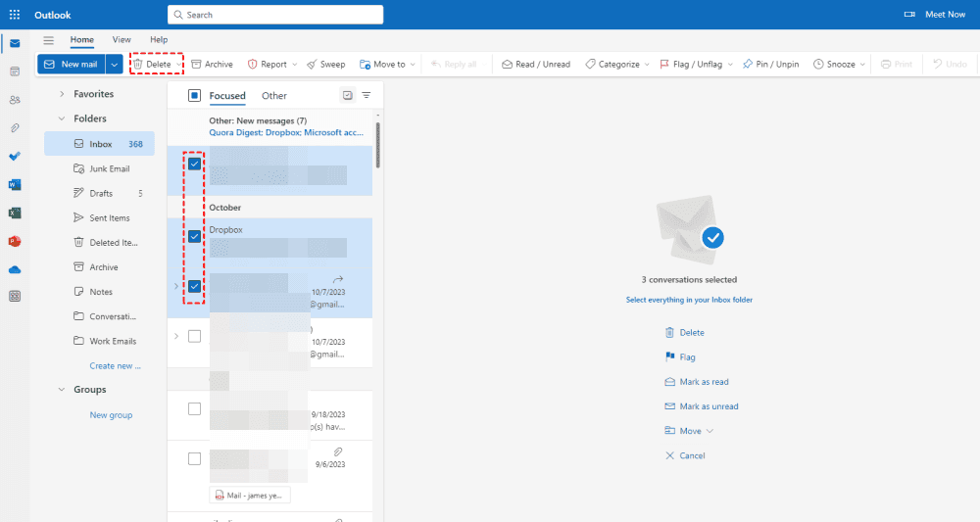Collapse the Folders section

(62, 119)
